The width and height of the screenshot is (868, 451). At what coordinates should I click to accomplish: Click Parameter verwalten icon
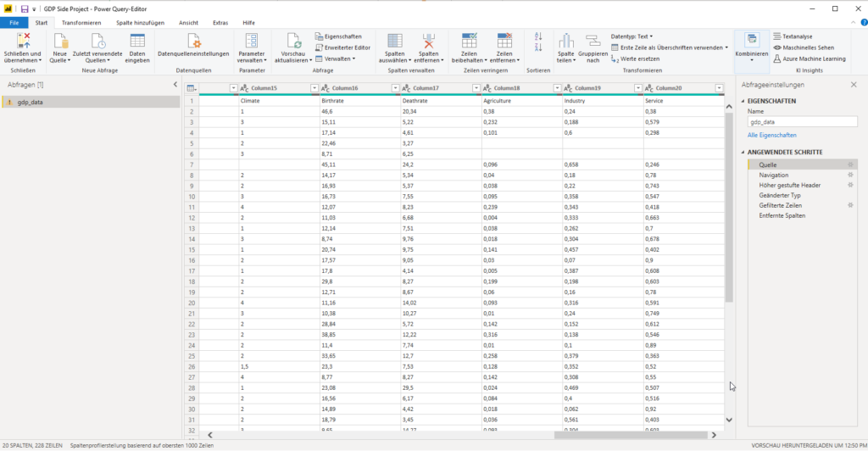tap(251, 41)
